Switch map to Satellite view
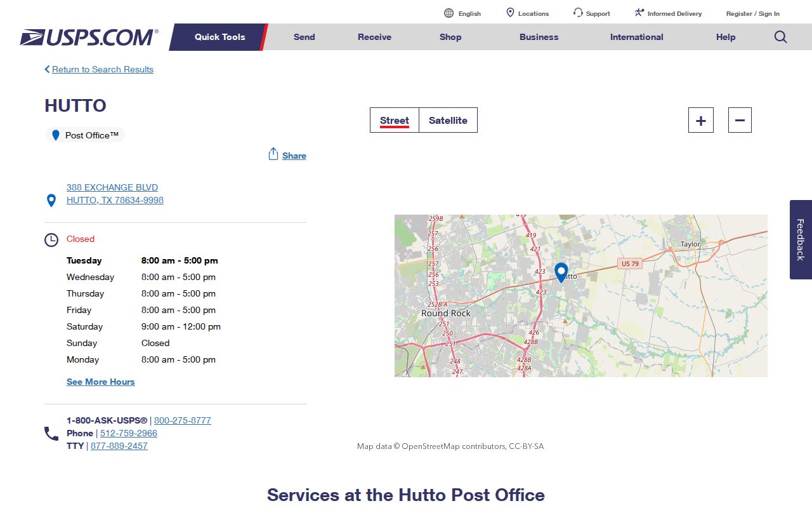 point(448,120)
